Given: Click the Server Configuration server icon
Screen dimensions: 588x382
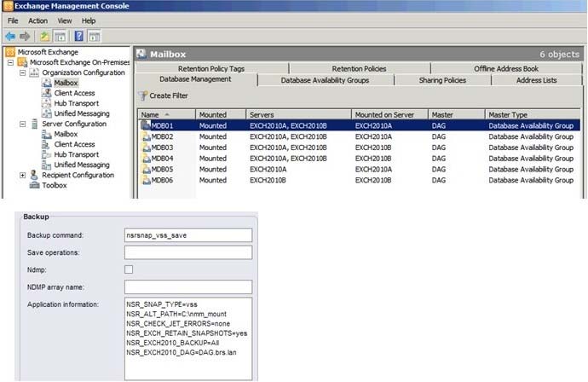Looking at the screenshot, I should point(34,124).
